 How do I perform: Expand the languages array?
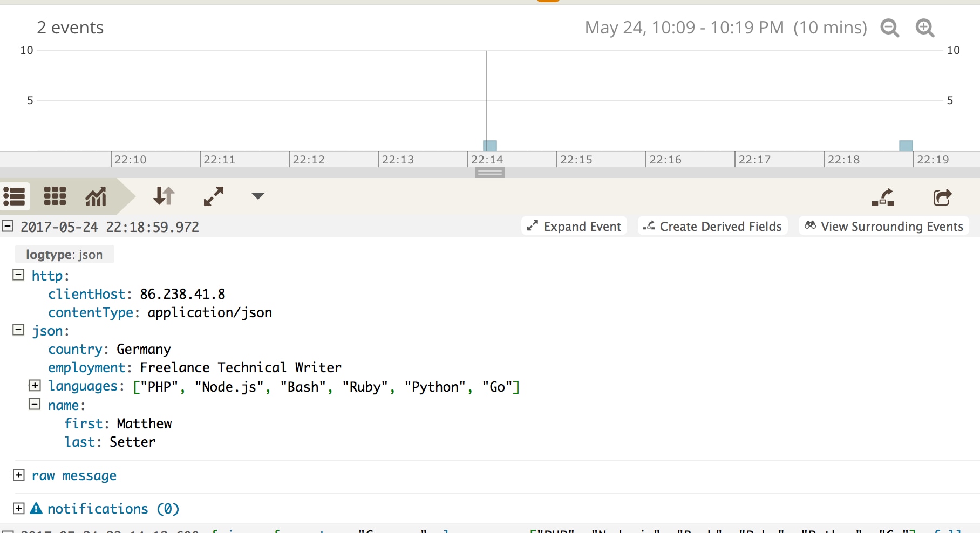coord(35,385)
